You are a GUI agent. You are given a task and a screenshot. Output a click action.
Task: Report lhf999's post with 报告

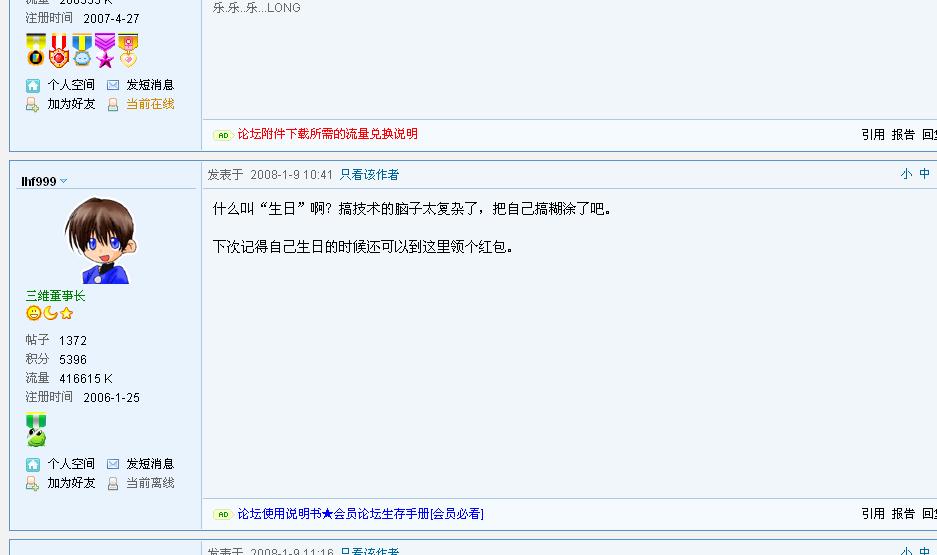coord(903,514)
